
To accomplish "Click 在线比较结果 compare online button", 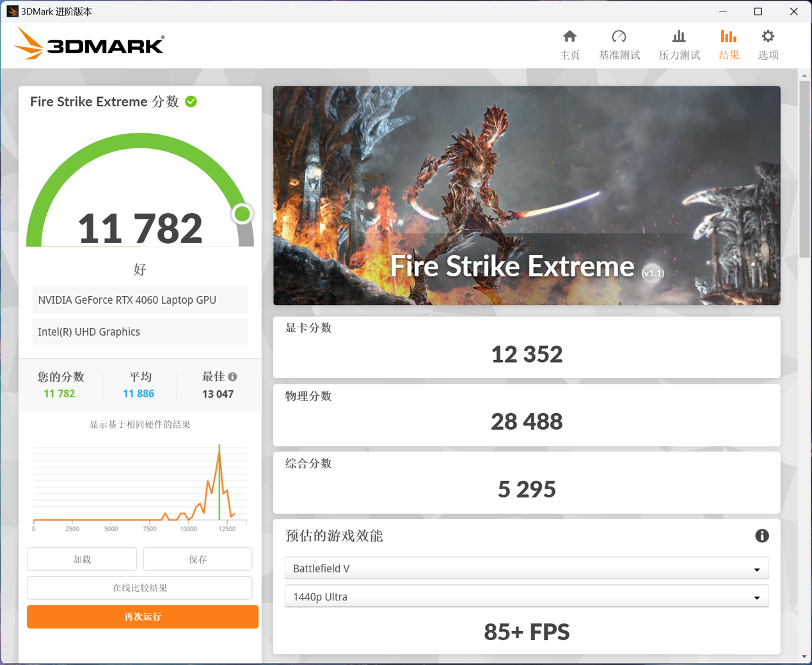I will [139, 588].
